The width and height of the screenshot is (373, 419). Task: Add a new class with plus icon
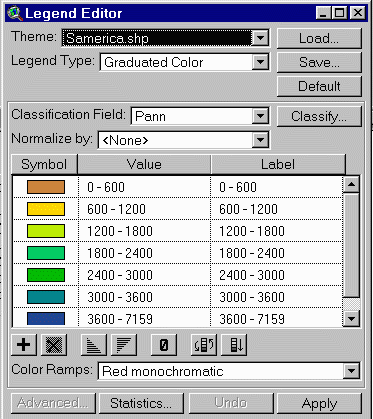(x=24, y=345)
